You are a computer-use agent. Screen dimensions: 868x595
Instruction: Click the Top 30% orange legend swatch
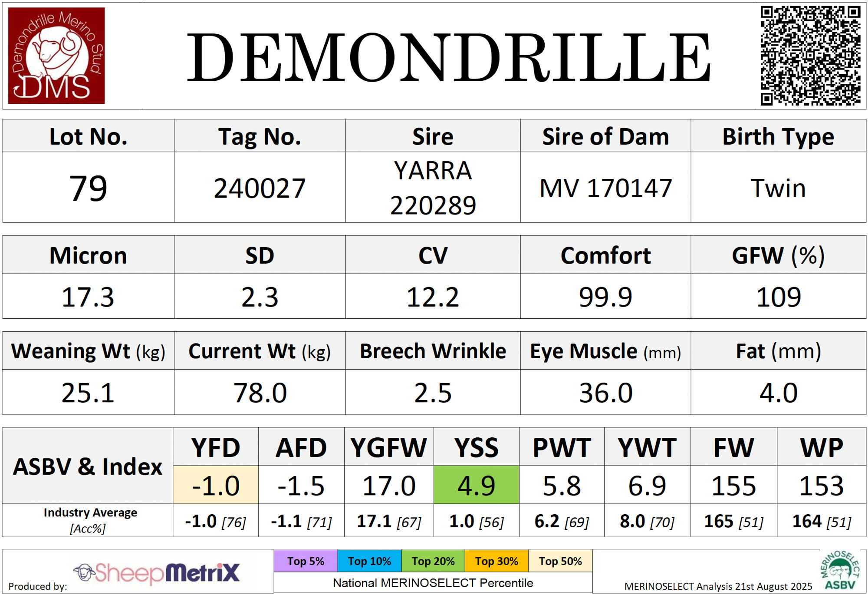[x=496, y=561]
